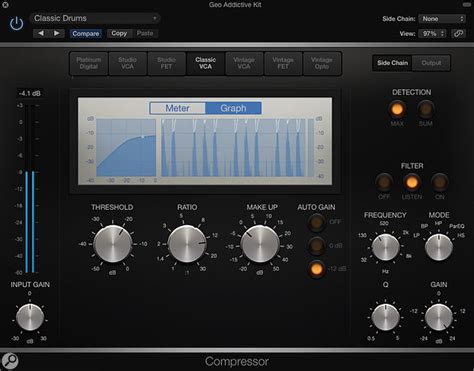Select the Vintage VCA compressor model
This screenshot has width=474, height=371.
point(244,63)
